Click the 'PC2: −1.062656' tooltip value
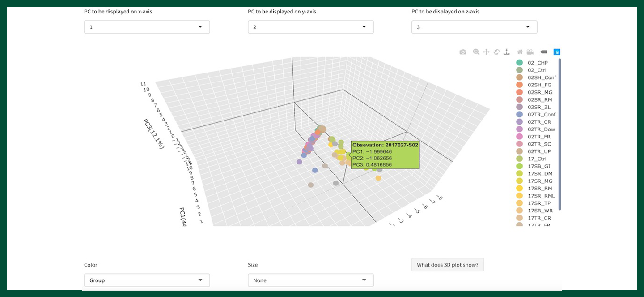Image resolution: width=644 pixels, height=297 pixels. tap(372, 158)
